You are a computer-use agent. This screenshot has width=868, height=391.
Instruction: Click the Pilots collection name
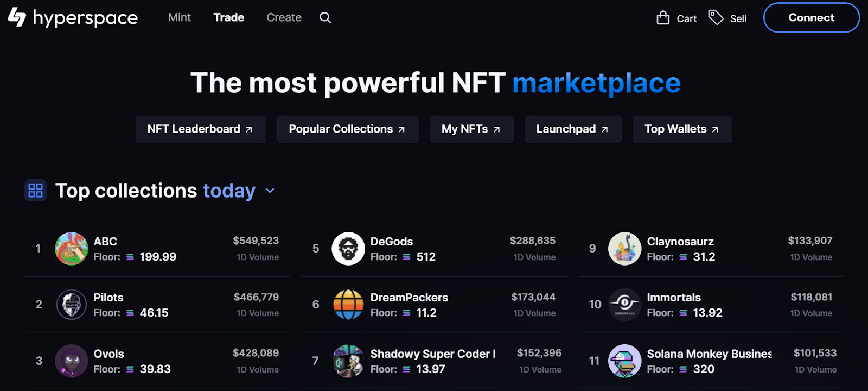[108, 298]
